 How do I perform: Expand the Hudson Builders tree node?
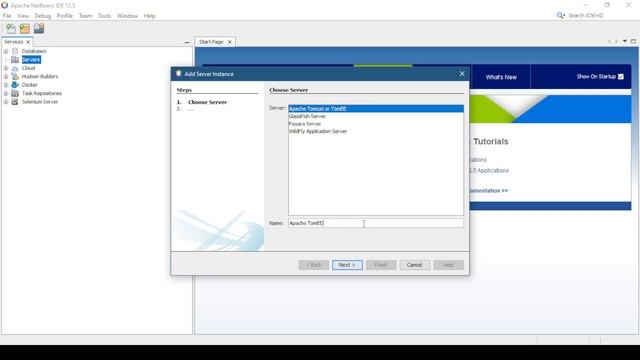tap(6, 77)
